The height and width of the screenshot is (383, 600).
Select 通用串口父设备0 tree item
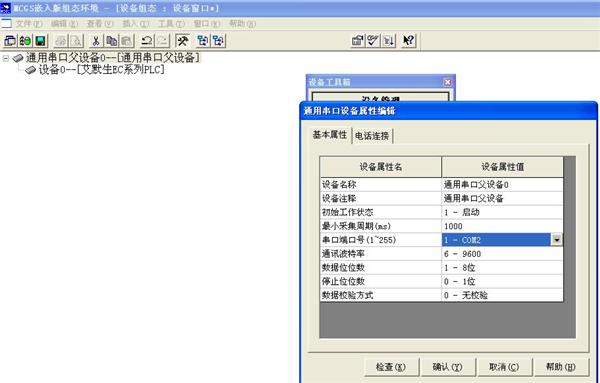[x=112, y=58]
